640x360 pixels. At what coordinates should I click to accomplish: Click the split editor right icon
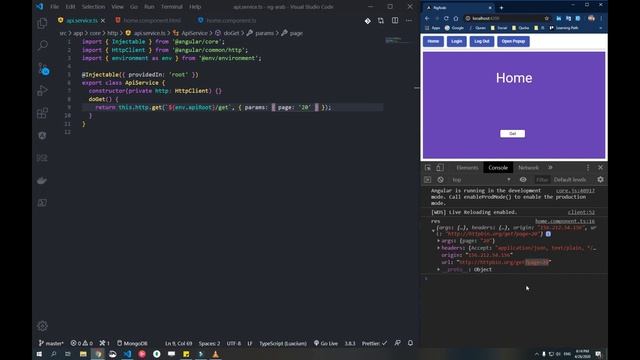click(395, 20)
